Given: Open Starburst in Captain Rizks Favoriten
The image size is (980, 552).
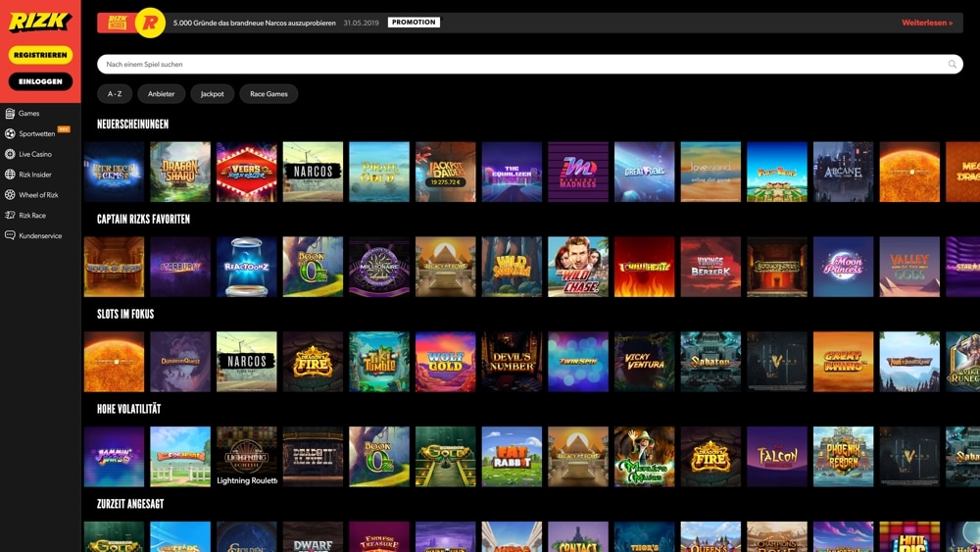Looking at the screenshot, I should click(180, 267).
